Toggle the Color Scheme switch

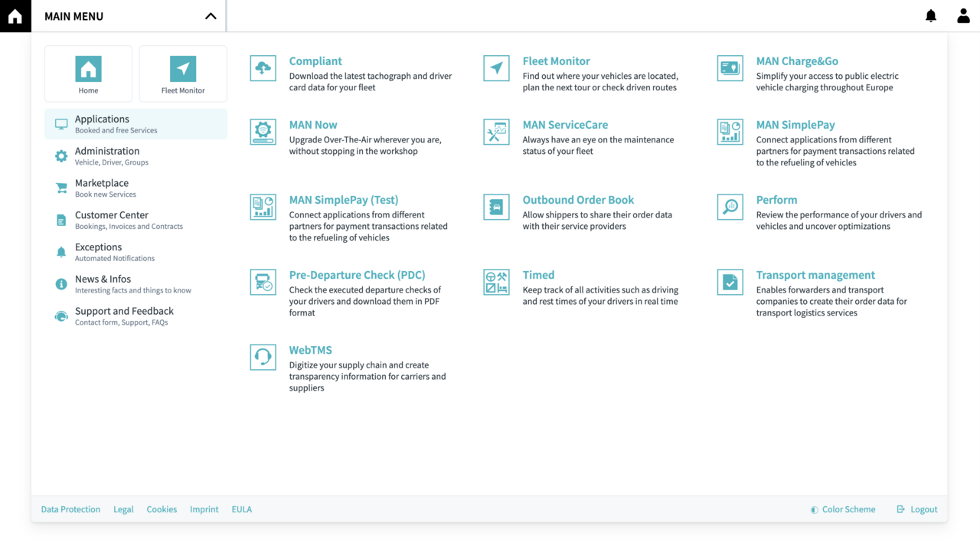[x=843, y=509]
